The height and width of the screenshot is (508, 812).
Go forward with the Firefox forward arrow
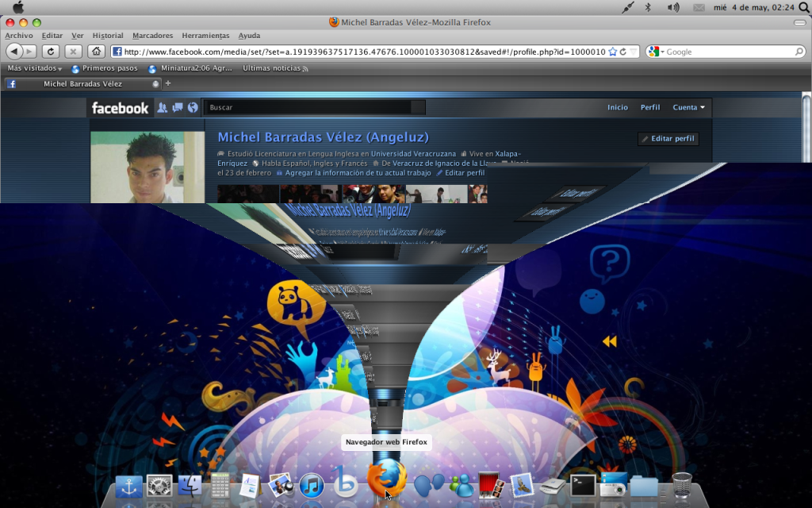click(30, 52)
